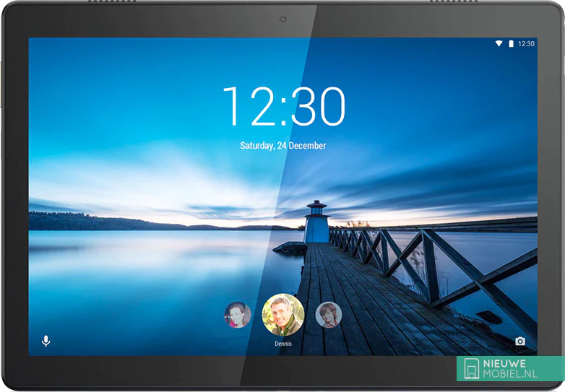This screenshot has width=565, height=392.
Task: Switch to the child's user avatar
Action: pos(328,315)
